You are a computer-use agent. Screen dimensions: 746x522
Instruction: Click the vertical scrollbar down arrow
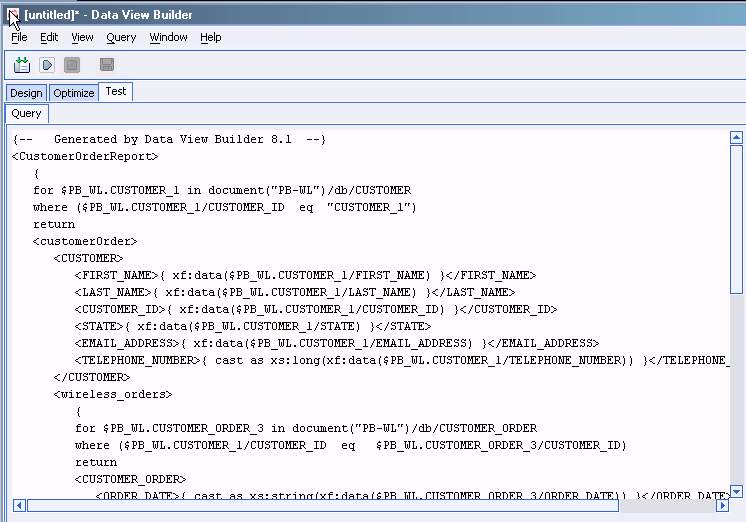736,492
